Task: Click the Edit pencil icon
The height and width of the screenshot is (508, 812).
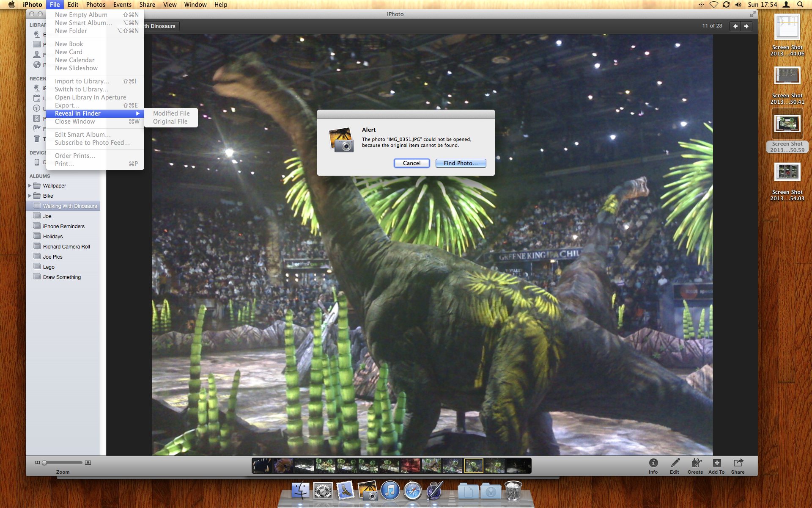Action: click(675, 463)
